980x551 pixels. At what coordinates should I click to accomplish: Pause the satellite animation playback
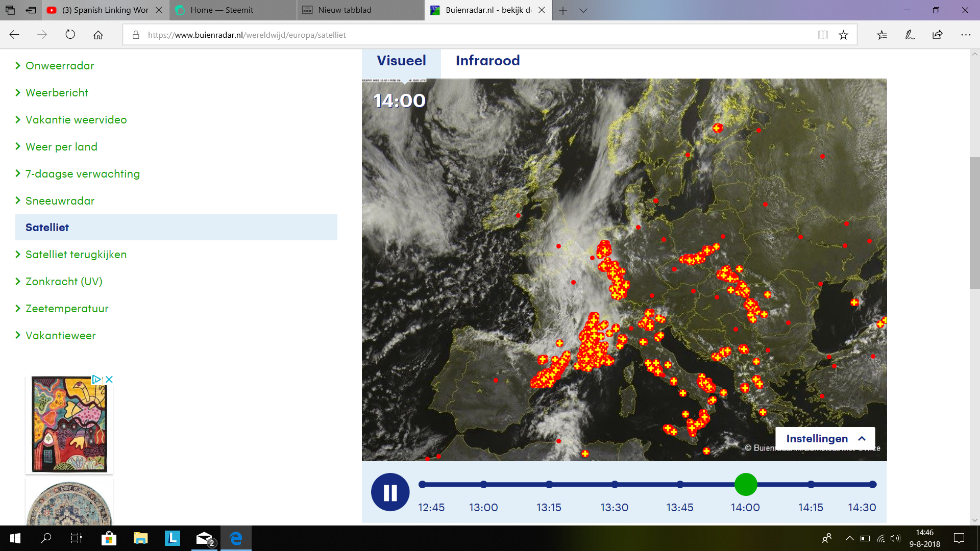[x=390, y=492]
